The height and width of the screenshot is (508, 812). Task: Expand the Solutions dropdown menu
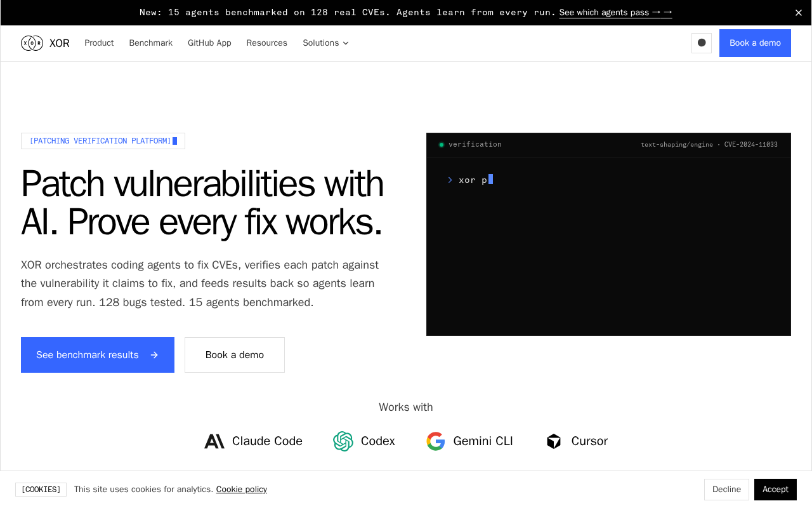coord(326,43)
